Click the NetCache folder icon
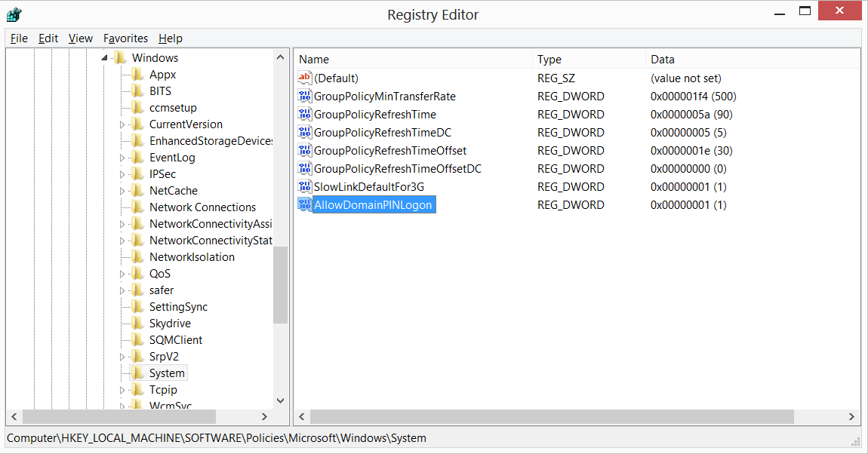868x454 pixels. click(137, 190)
